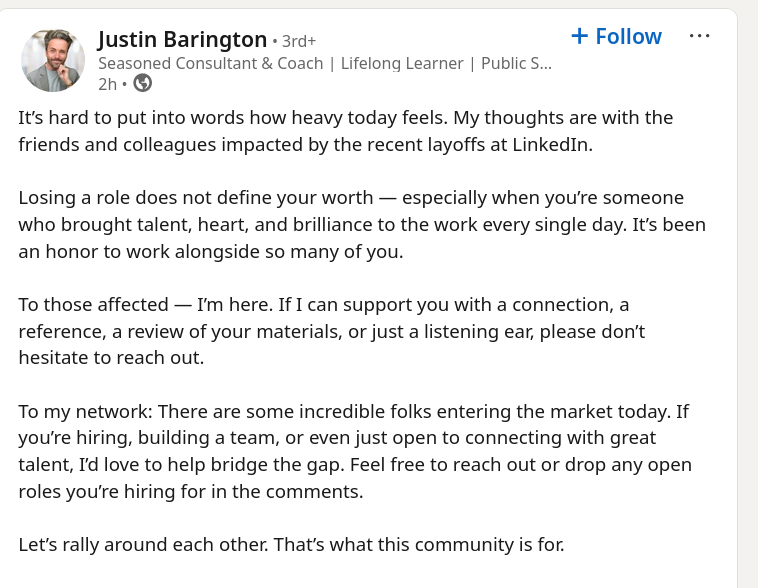
Task: Click the 2h post timestamp
Action: (x=107, y=84)
